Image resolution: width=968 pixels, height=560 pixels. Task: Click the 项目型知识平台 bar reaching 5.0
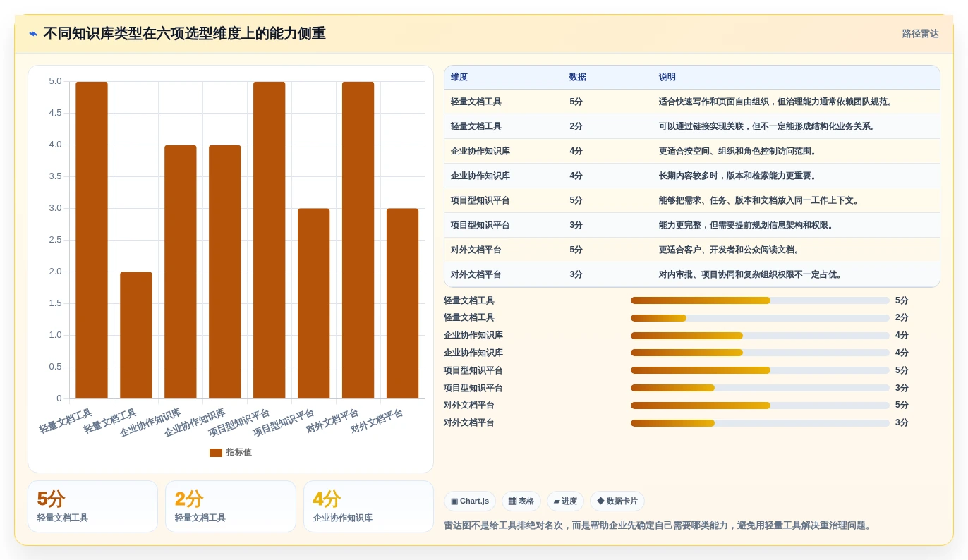[270, 240]
